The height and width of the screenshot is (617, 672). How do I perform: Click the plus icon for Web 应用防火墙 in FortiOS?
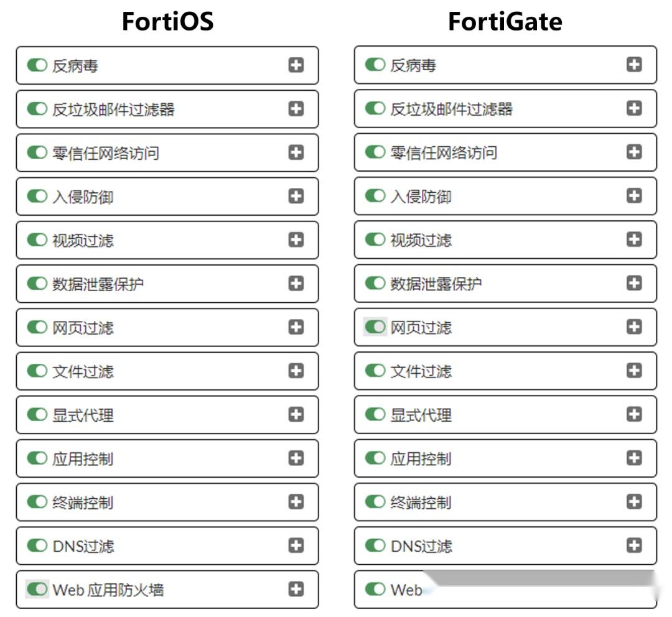(x=297, y=589)
